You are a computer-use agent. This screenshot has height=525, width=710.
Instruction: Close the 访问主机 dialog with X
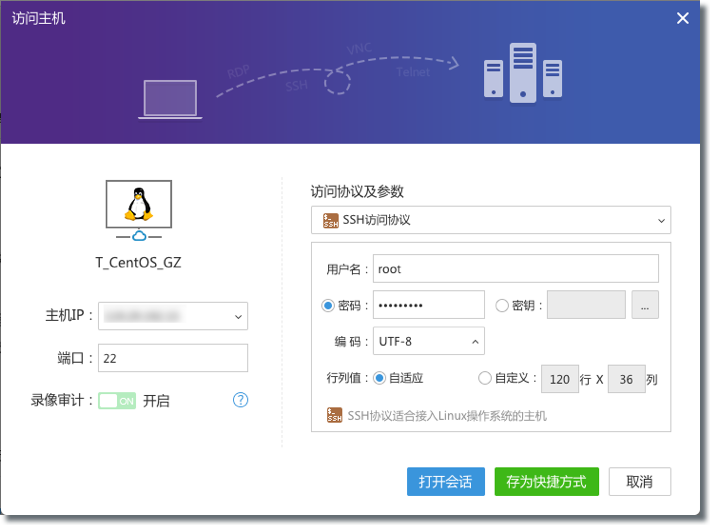click(683, 18)
